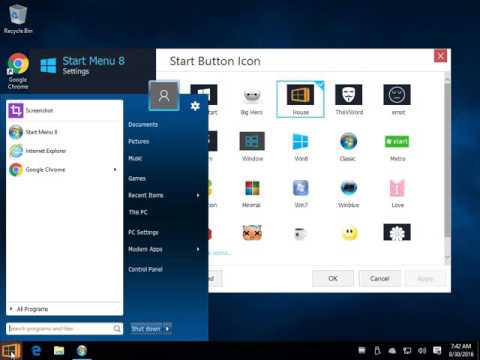The height and width of the screenshot is (360, 480).
Task: Select the Big Hero start button icon
Action: pyautogui.click(x=251, y=99)
